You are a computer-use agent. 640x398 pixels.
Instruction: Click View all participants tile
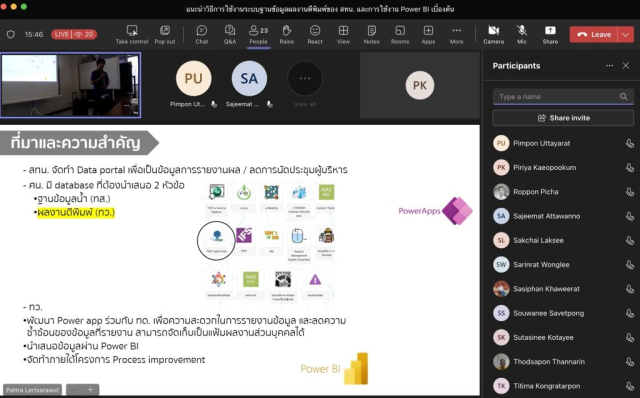(x=305, y=84)
